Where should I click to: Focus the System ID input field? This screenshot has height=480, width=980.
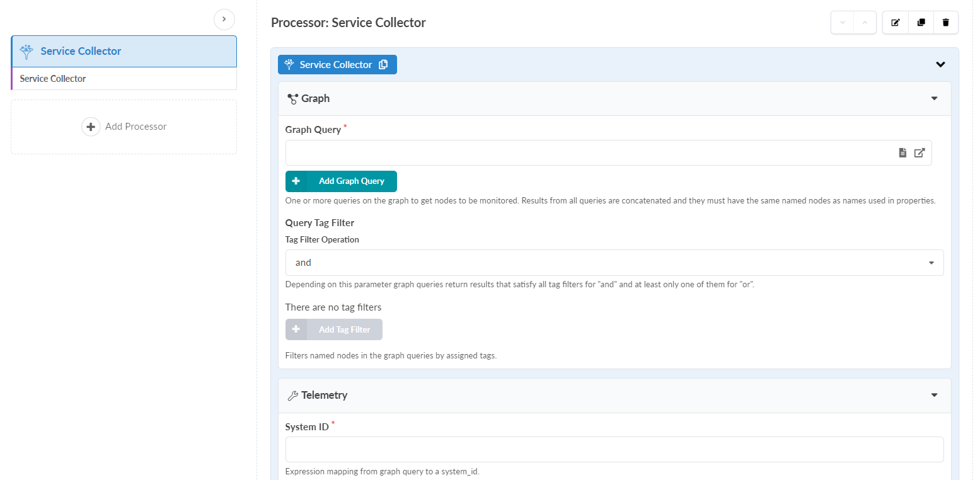[x=614, y=450]
